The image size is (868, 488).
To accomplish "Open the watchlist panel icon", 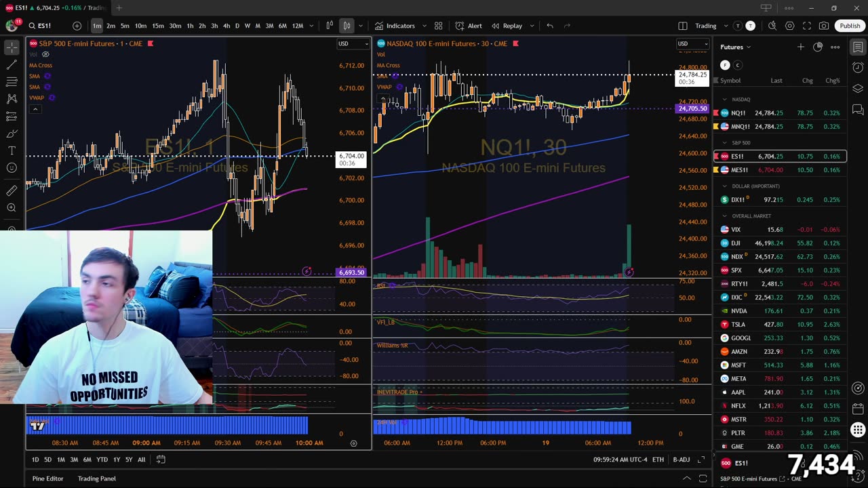I will point(858,47).
